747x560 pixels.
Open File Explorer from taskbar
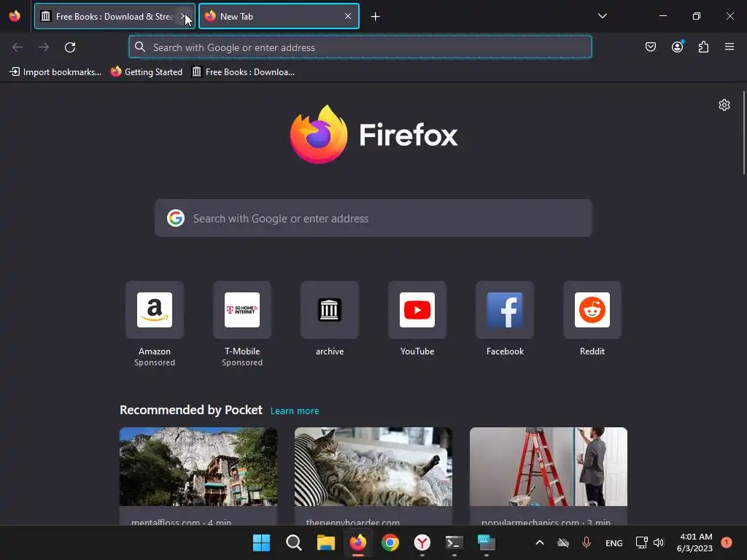[326, 542]
